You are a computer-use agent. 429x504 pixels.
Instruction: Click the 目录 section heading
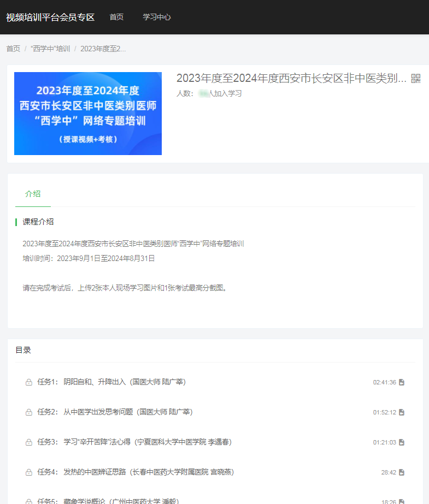click(23, 350)
